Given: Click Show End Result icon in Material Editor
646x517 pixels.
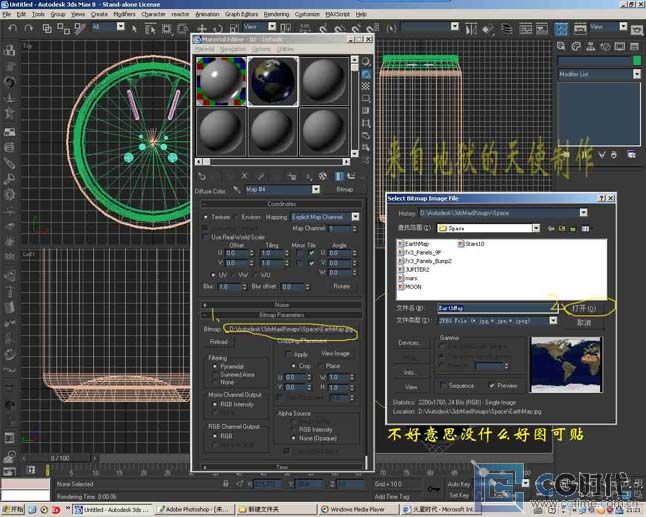Looking at the screenshot, I should tap(339, 176).
